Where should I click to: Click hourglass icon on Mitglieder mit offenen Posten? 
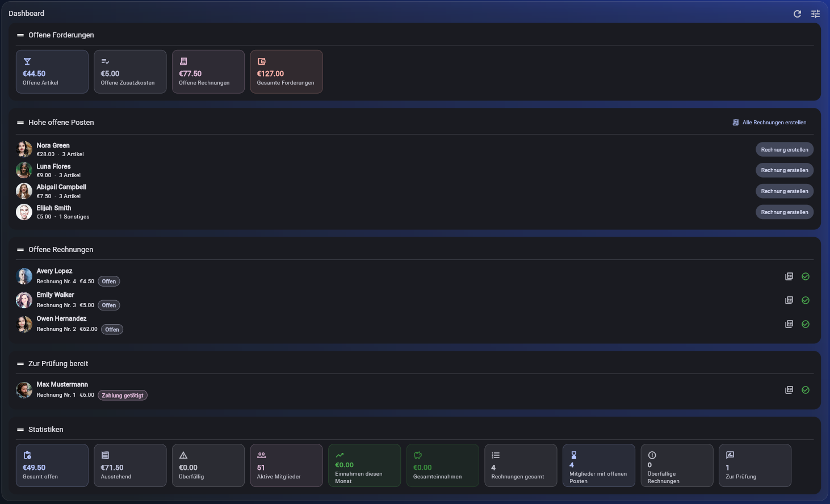(574, 455)
